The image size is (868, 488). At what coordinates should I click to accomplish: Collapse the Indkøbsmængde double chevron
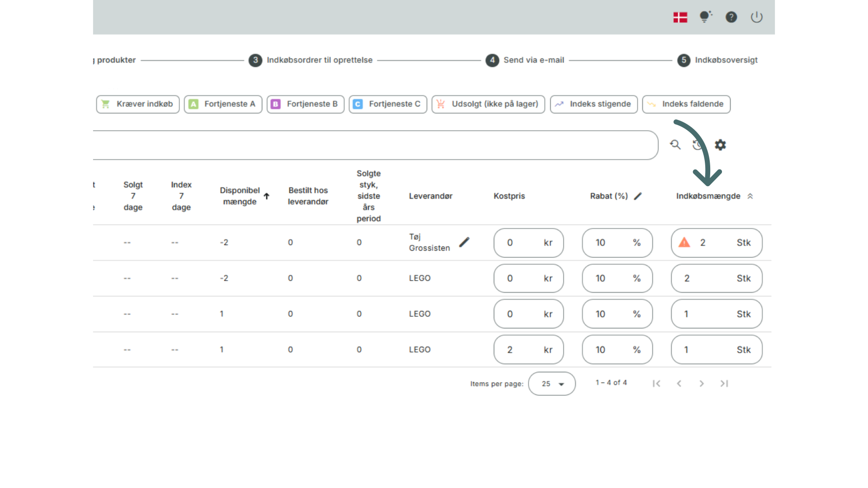coord(750,196)
